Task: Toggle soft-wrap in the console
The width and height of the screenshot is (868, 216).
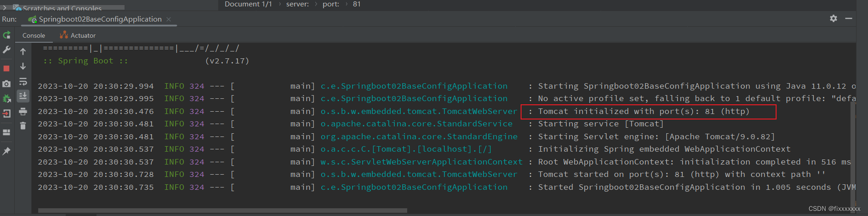Action: (23, 82)
